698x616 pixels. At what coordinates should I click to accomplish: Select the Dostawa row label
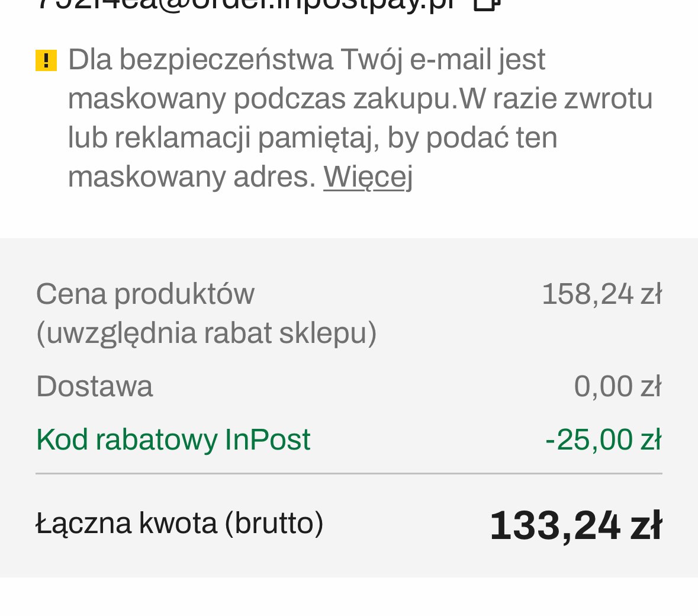point(94,386)
